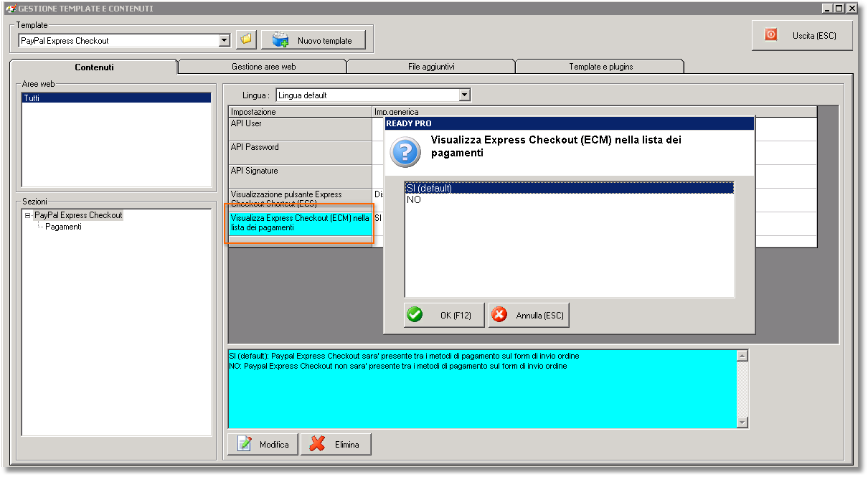868x477 pixels.
Task: Select Tutti in Aree web list
Action: [x=117, y=98]
